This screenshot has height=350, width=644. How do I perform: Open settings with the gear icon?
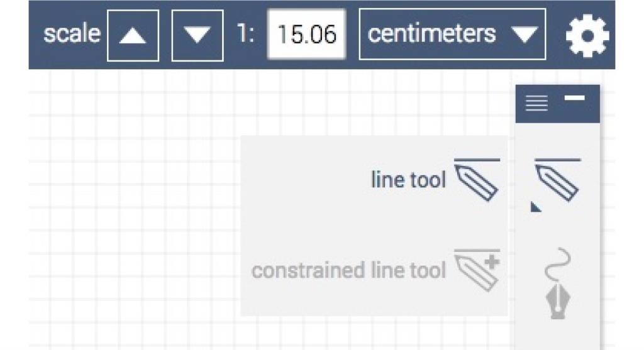(587, 36)
